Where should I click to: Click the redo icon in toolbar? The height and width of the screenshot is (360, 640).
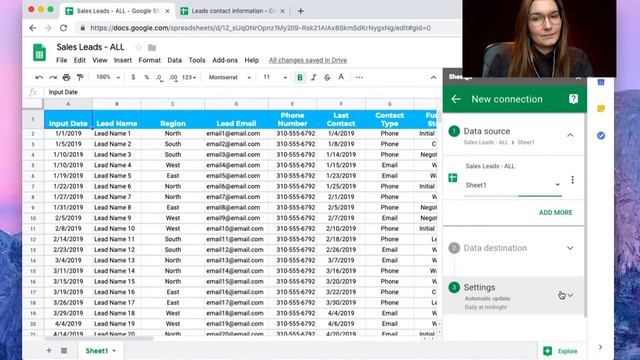pyautogui.click(x=53, y=77)
